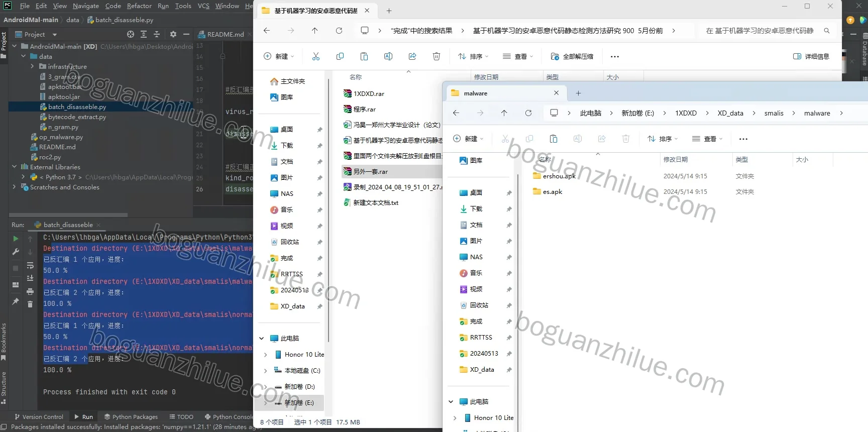Open TODO tool window tab
Image resolution: width=868 pixels, height=432 pixels.
(181, 417)
